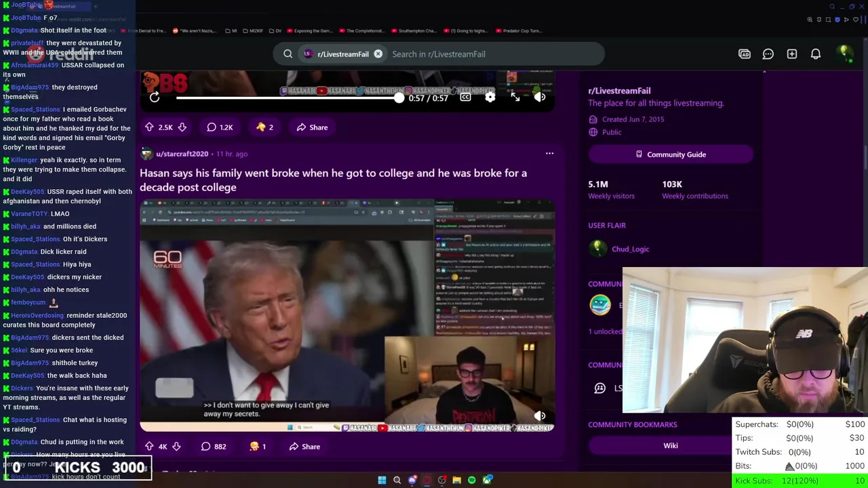Share the post with 882 comments
This screenshot has width=868, height=488.
pos(304,447)
